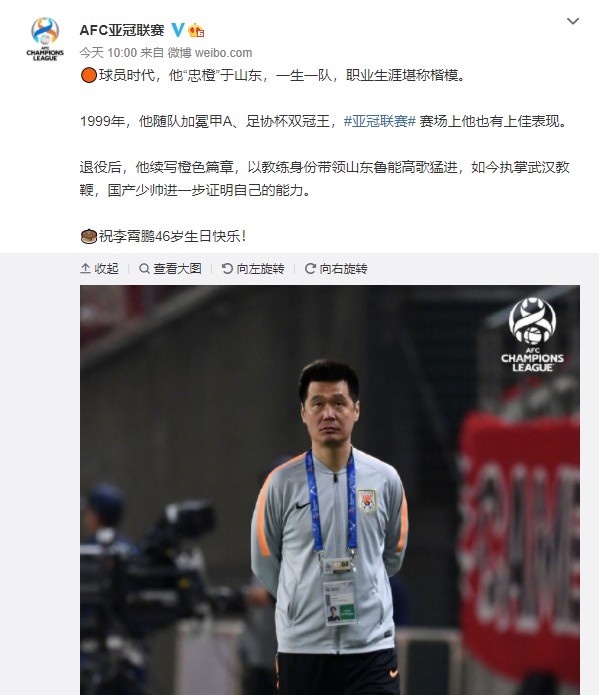599x695 pixels.
Task: Rotate image using 向左旋转 text
Action: tap(260, 269)
